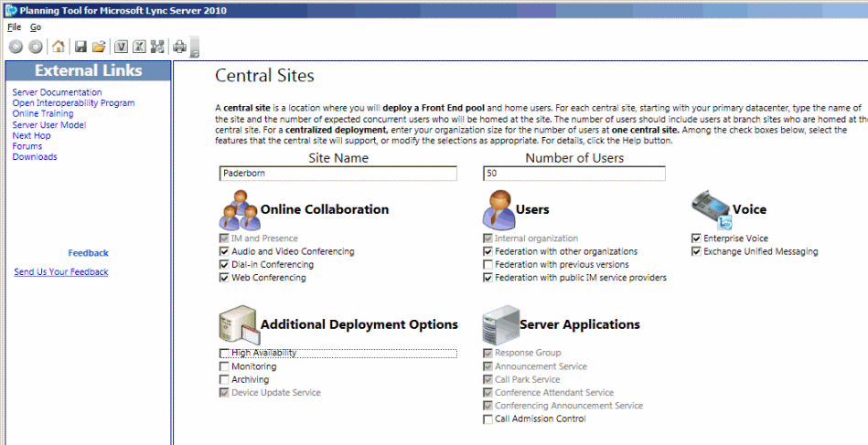
Task: Click the application icon in title bar
Action: [10, 10]
